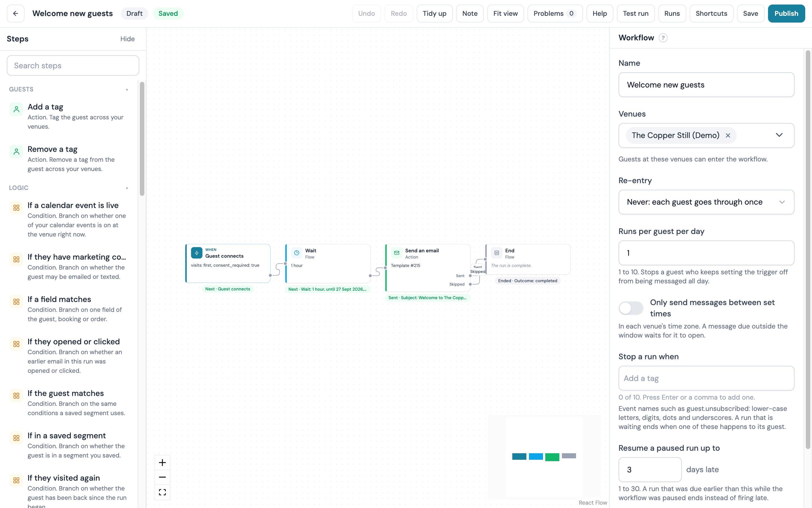Screen dimensions: 812x508
Task: Click the Workflow panel scrollbar
Action: coord(808,249)
